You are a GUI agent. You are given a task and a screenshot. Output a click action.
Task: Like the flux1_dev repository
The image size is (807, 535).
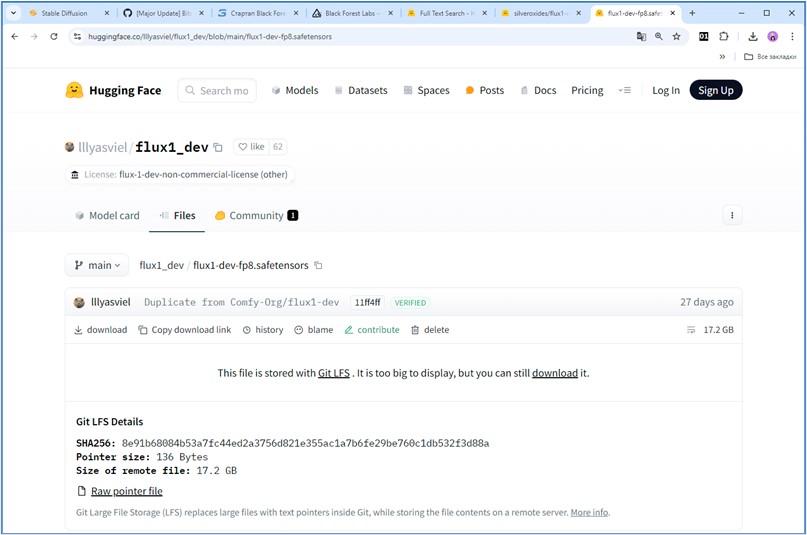point(251,147)
